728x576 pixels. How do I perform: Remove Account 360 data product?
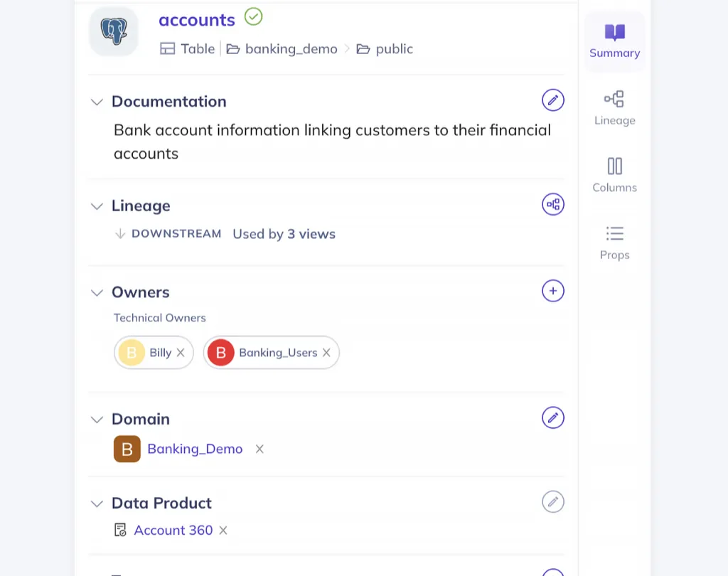pyautogui.click(x=223, y=530)
